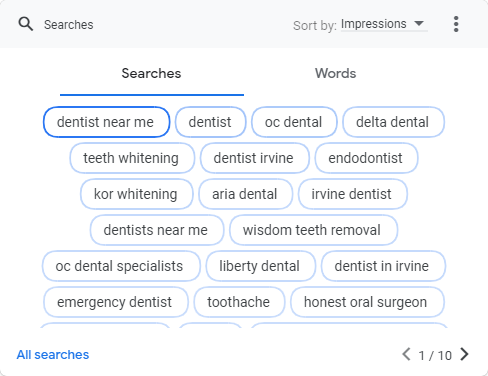488x376 pixels.
Task: Choose the 'kor whitening' chip
Action: [136, 194]
